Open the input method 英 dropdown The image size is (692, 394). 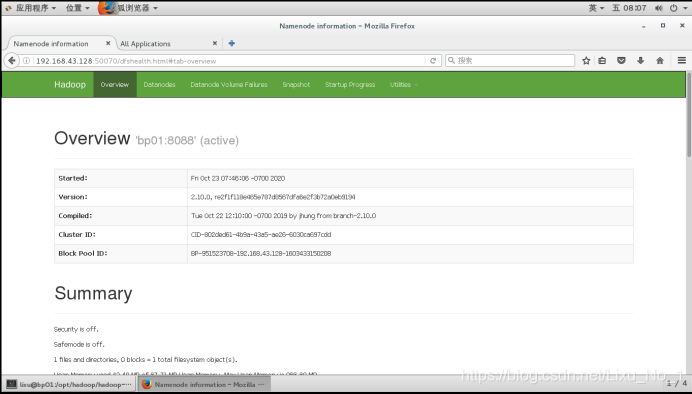coord(596,8)
